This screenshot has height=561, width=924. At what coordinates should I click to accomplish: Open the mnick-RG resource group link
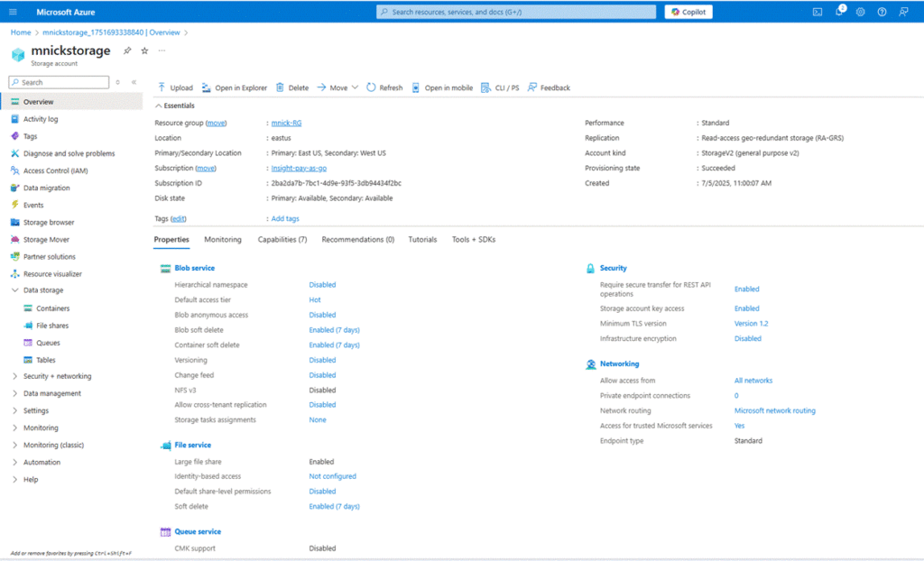click(x=286, y=123)
